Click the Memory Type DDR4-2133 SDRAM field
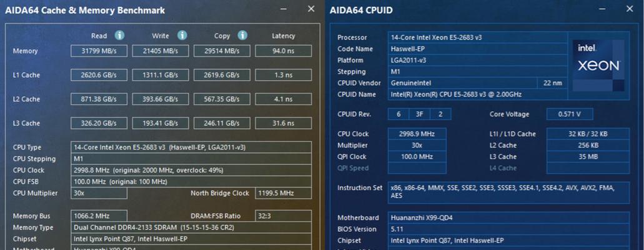Screen dimensions: 644x250 tap(191, 227)
